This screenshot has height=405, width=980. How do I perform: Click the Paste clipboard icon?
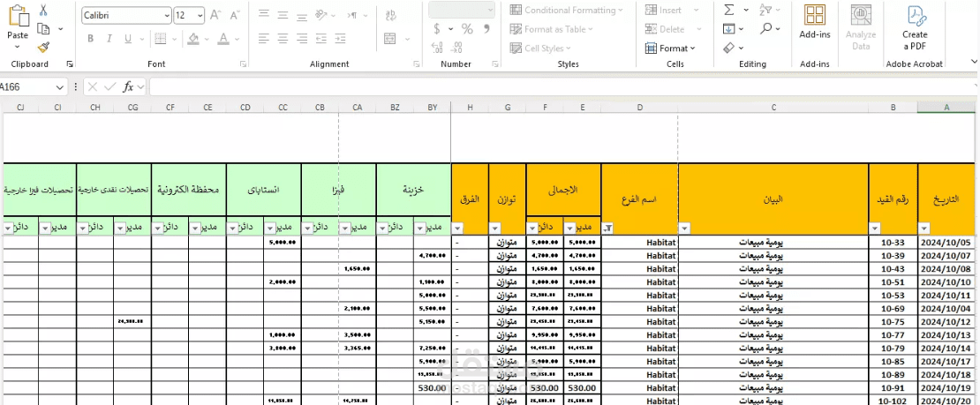(18, 15)
